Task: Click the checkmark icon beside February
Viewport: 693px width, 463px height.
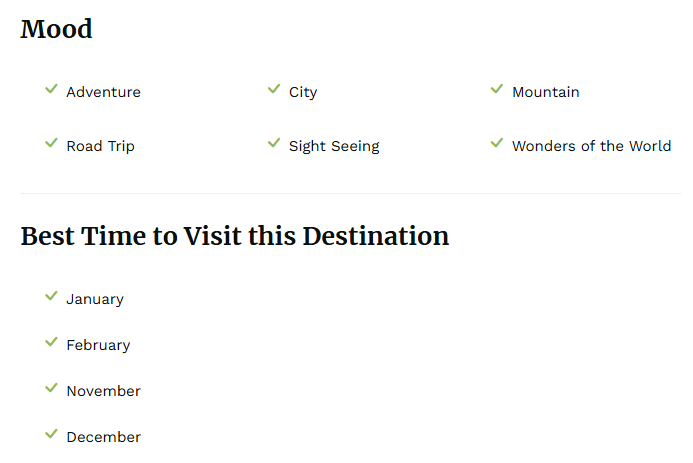Action: click(51, 343)
